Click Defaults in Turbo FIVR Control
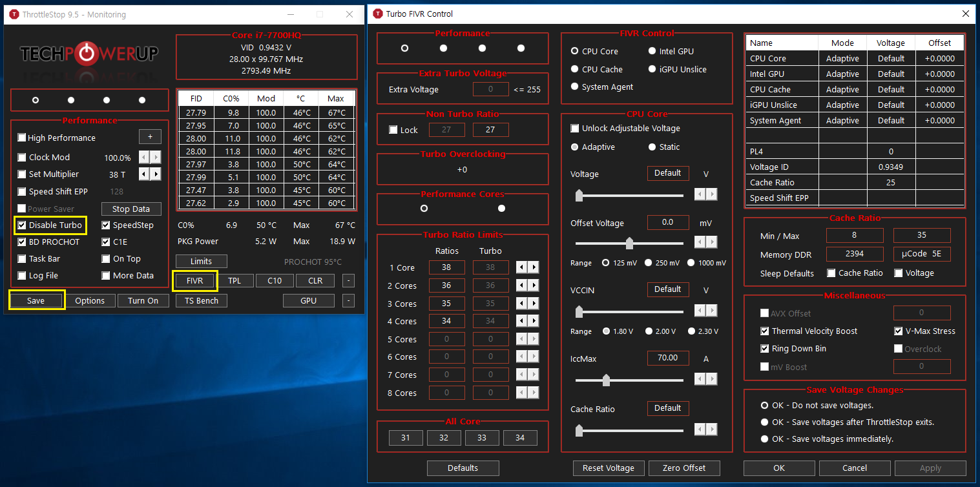The width and height of the screenshot is (980, 487). click(x=463, y=468)
